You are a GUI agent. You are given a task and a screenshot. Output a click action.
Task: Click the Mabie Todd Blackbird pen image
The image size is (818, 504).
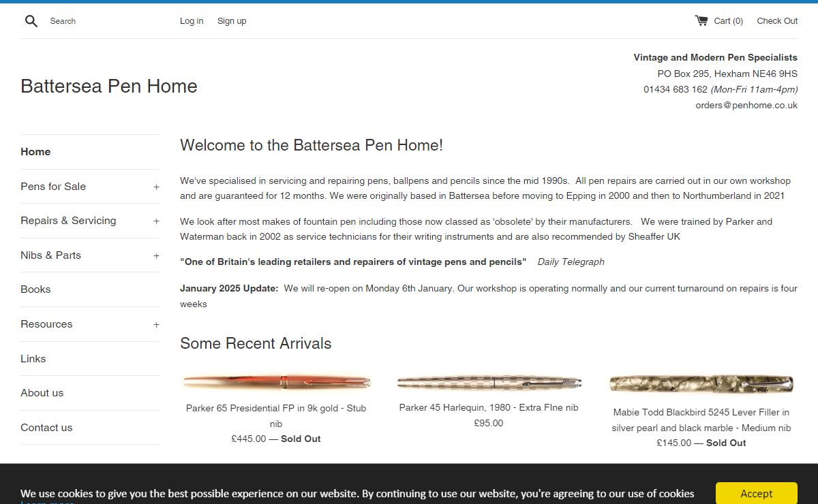pyautogui.click(x=701, y=383)
